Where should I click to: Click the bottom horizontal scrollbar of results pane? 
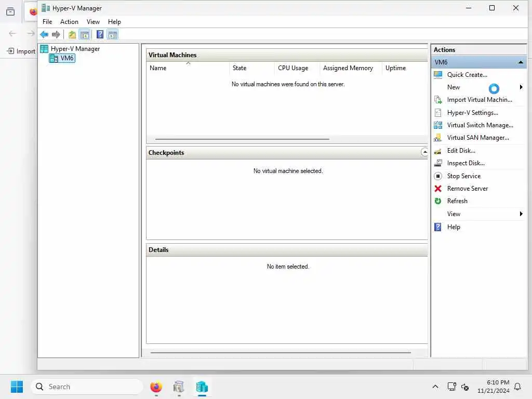coord(281,353)
